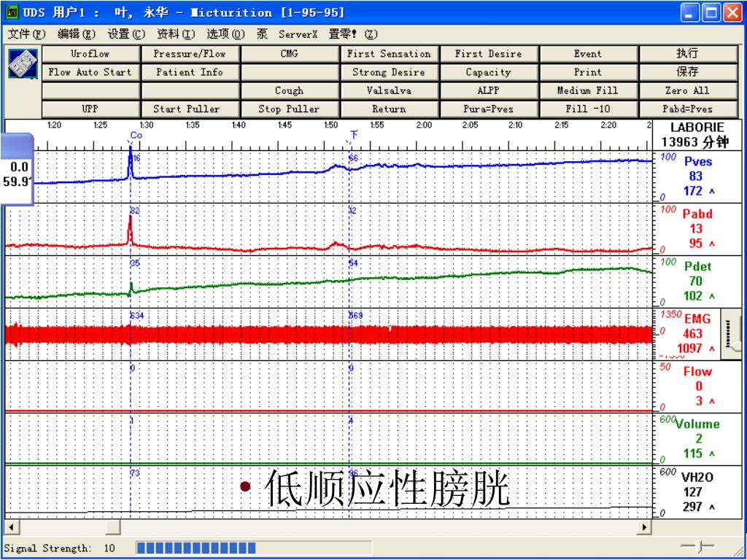This screenshot has width=747, height=560.
Task: Click the 置零!(Z) menu item
Action: [x=353, y=34]
